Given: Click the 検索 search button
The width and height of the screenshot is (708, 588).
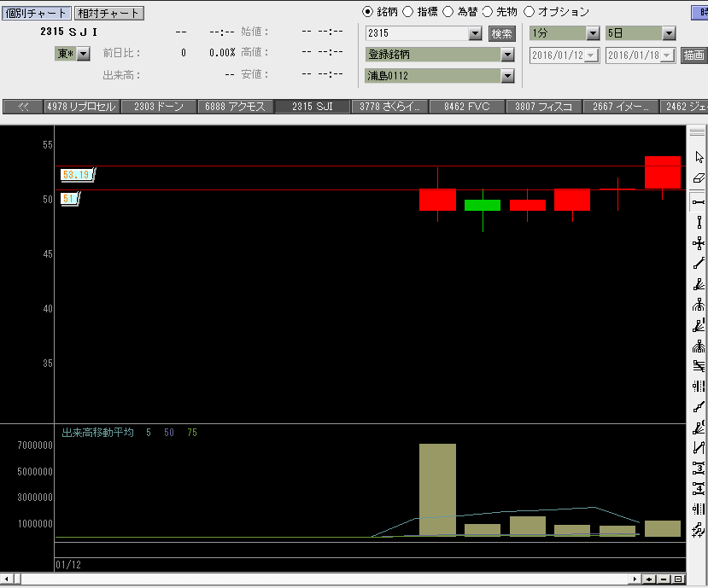Looking at the screenshot, I should click(x=501, y=33).
